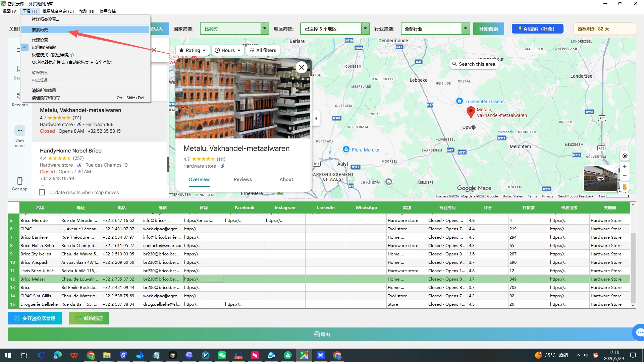Click the De Kluizerij map pin
Image resolution: width=644 pixels, height=362 pixels.
point(389,182)
